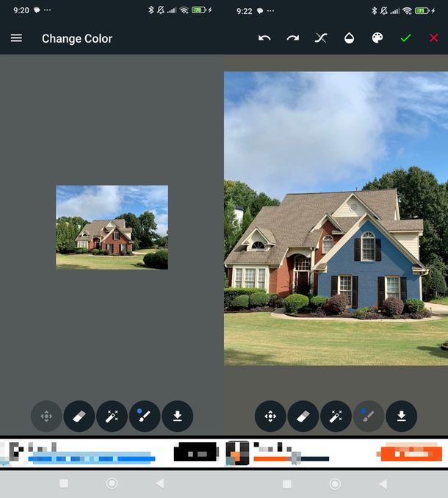Tap Android home circle on right screen
Viewport: 448px width, 498px height.
click(x=335, y=484)
